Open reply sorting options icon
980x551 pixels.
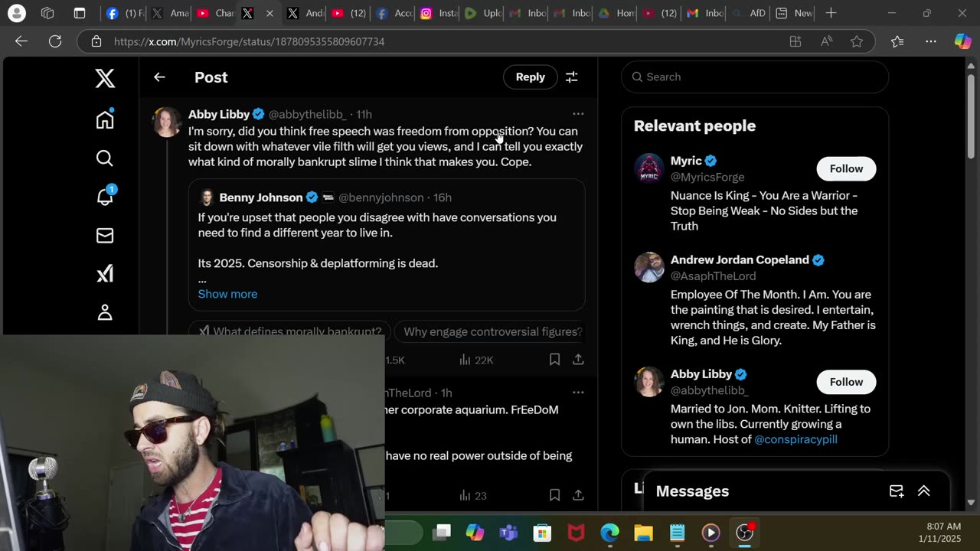point(571,77)
